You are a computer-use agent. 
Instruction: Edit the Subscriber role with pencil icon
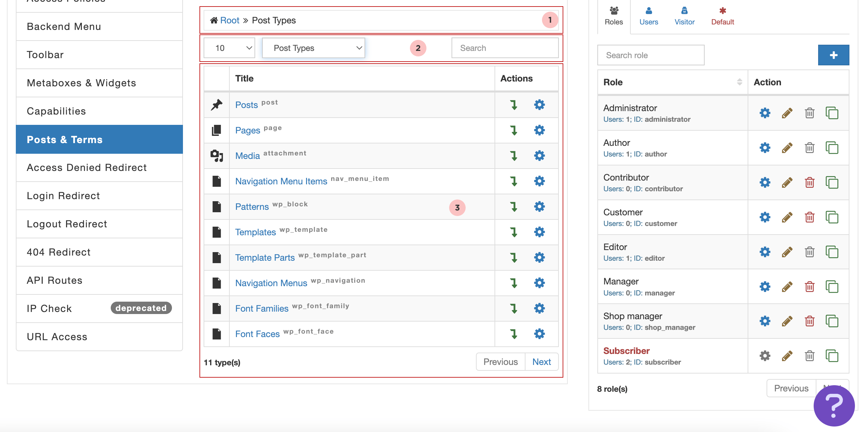tap(787, 356)
